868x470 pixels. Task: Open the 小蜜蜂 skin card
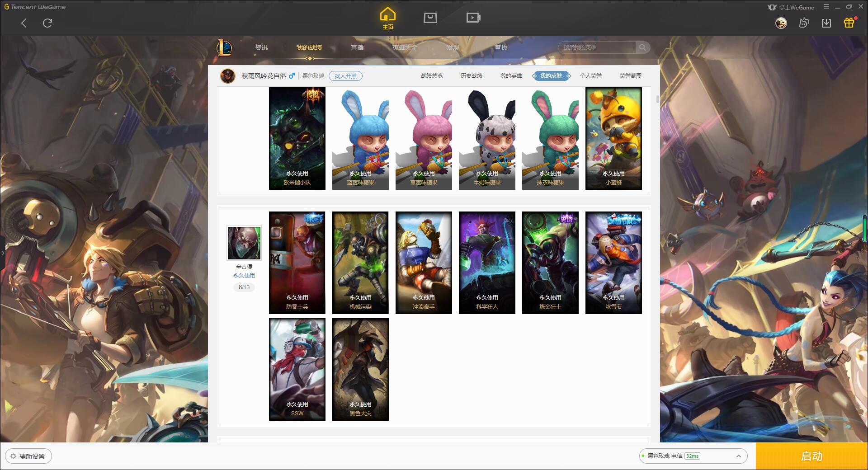tap(613, 138)
